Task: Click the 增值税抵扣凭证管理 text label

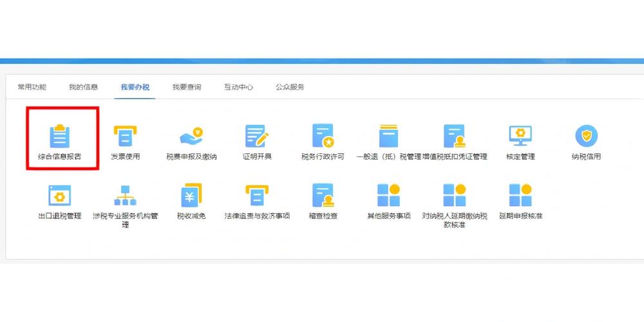Action: pos(455,156)
